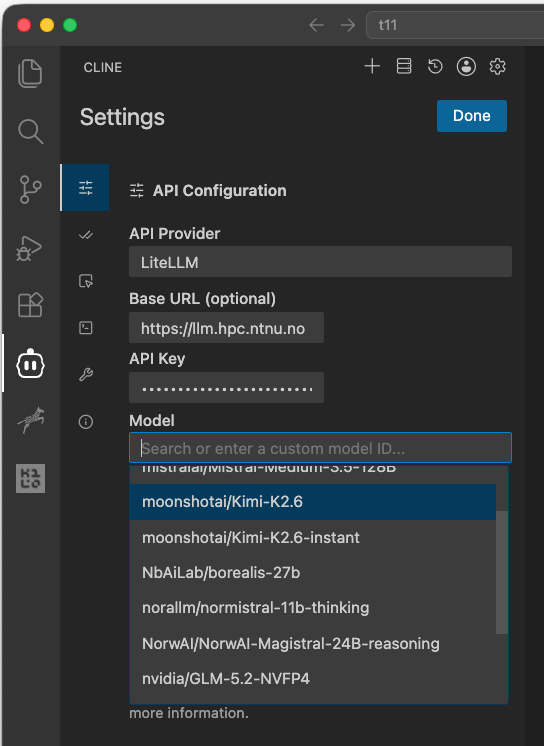
Task: Open Cline MCP servers icon
Action: [x=404, y=66]
